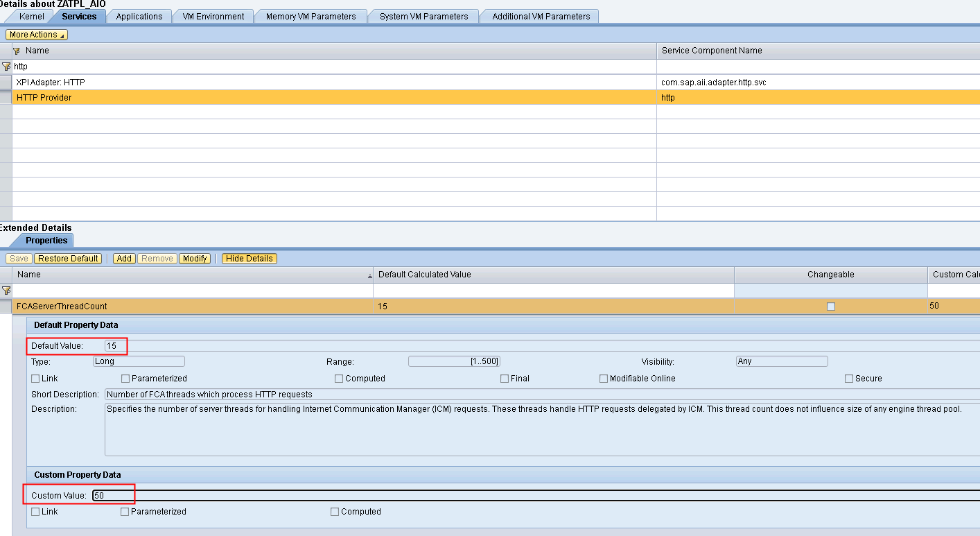Click the property Name filter field
Image resolution: width=980 pixels, height=536 pixels.
[193, 291]
